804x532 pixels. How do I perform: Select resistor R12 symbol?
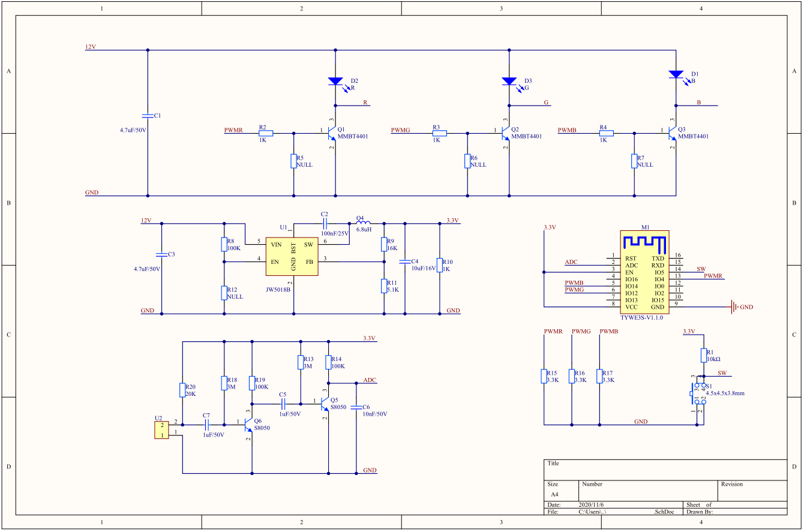224,293
